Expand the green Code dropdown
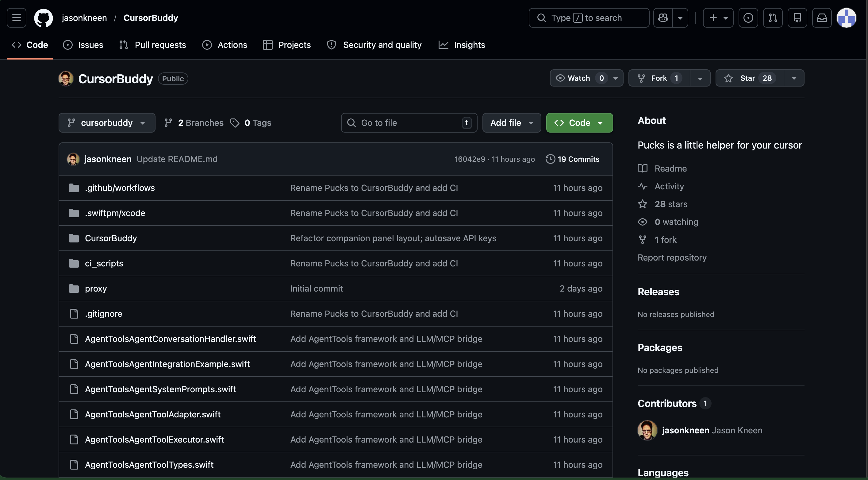 click(579, 123)
